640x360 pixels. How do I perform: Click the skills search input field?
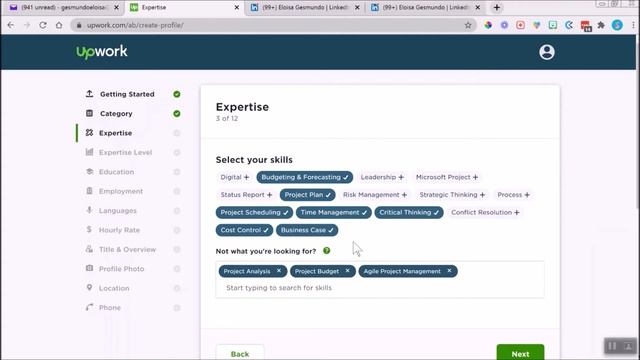[x=380, y=288]
